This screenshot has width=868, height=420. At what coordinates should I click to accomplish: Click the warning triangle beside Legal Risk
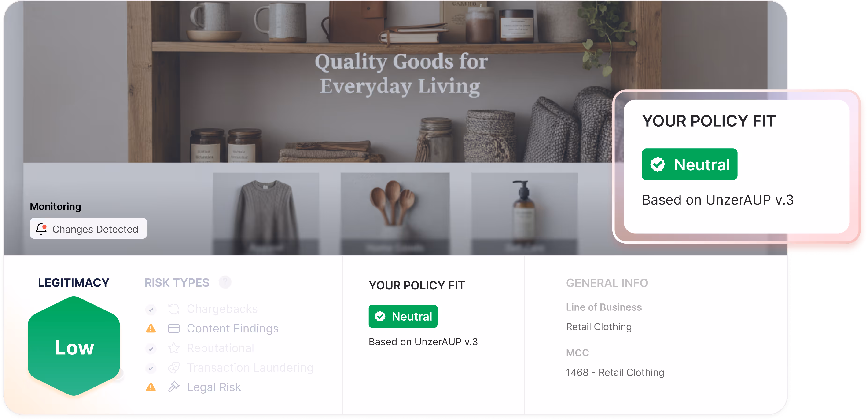(x=151, y=387)
